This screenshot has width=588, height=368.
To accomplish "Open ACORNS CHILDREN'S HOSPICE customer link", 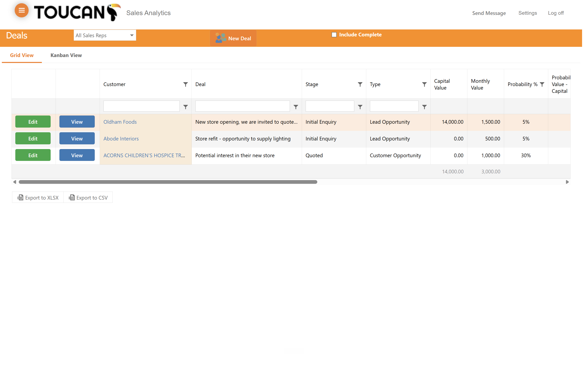I will [144, 155].
